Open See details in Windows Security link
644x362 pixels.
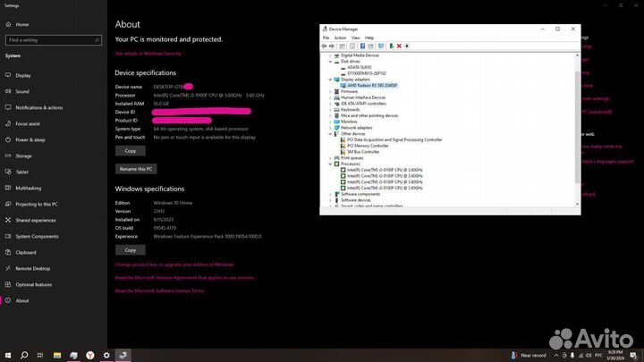point(148,54)
